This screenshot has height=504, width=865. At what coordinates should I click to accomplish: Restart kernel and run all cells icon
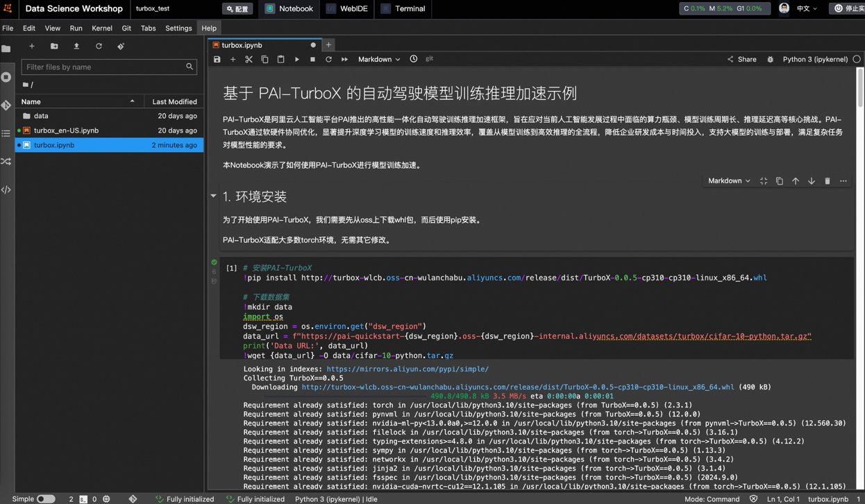pos(345,60)
